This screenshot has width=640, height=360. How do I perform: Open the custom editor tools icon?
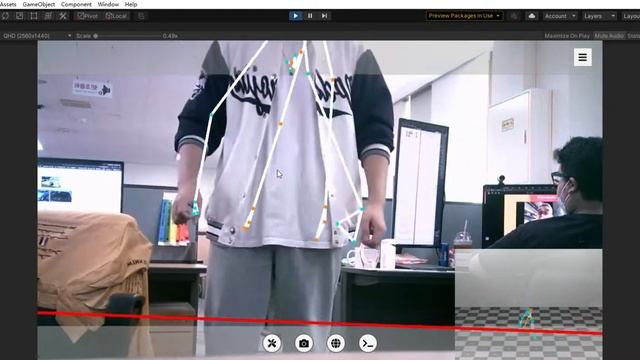tap(62, 16)
